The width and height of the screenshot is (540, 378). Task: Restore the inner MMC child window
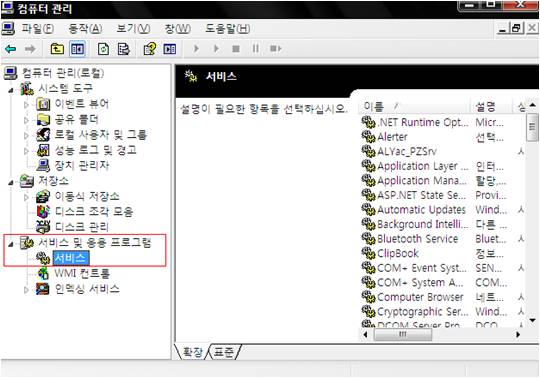point(517,28)
